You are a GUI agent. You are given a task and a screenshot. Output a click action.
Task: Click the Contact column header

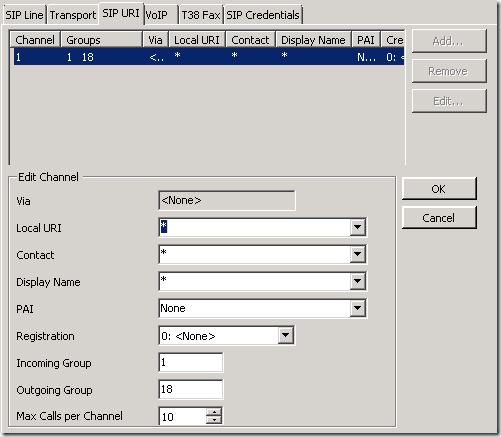(x=250, y=40)
